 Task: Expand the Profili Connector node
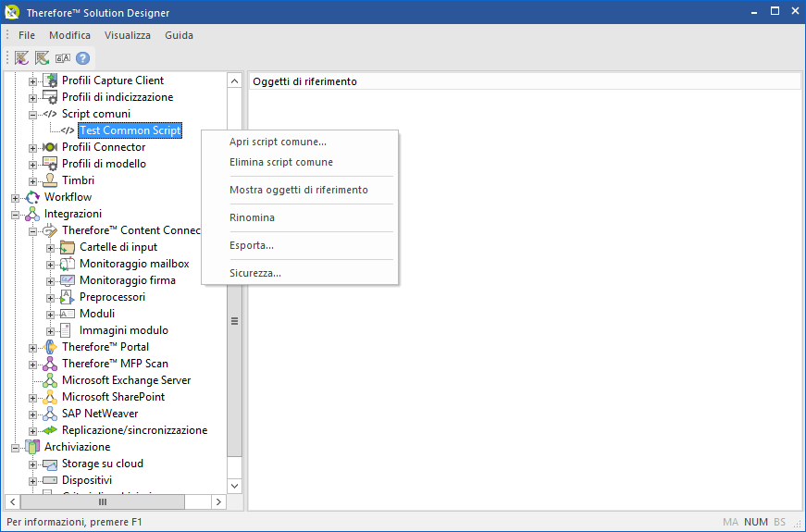click(x=33, y=148)
